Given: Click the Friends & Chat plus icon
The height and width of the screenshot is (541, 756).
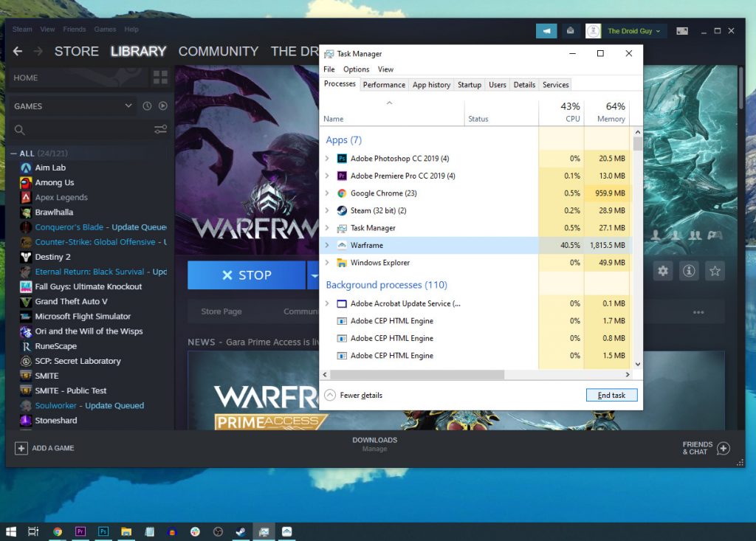Looking at the screenshot, I should click(x=724, y=449).
